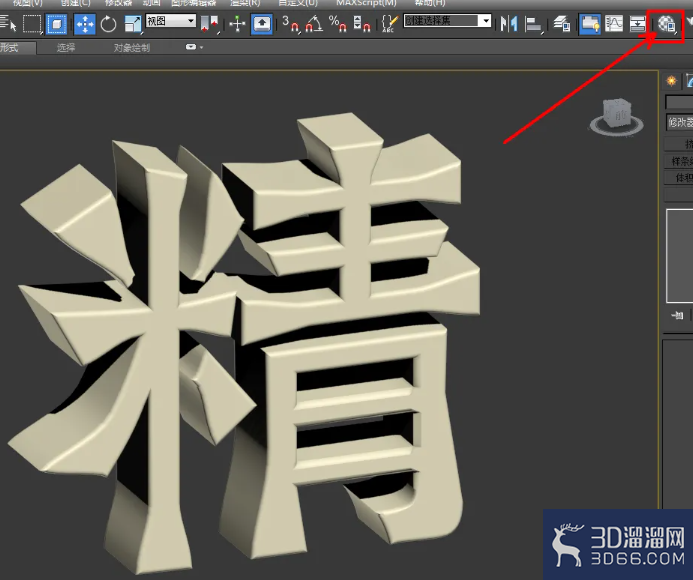
Task: Click the Align tool icon
Action: (533, 24)
